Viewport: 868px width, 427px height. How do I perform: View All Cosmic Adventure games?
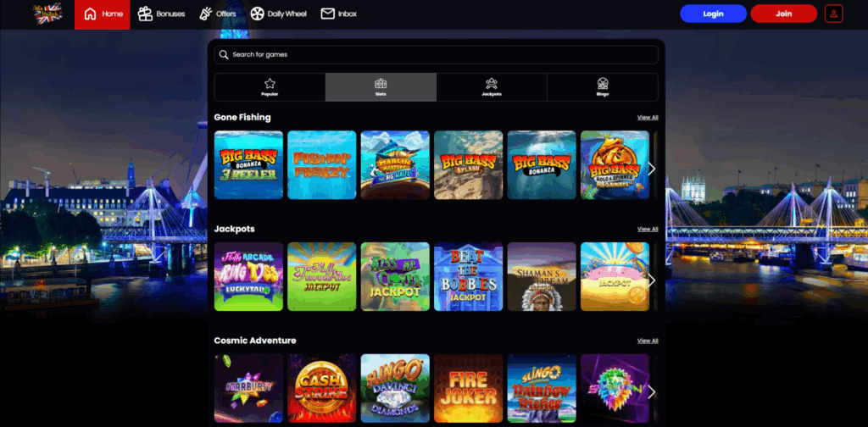[x=648, y=341]
